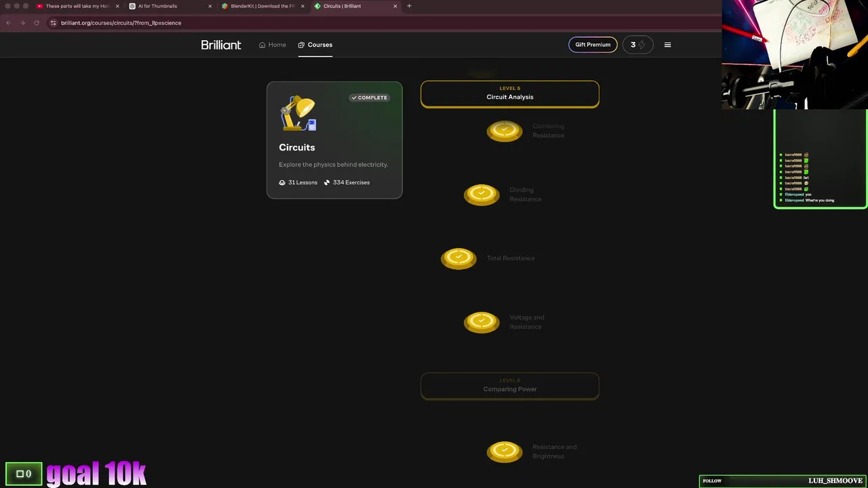Click the Circuits course card

[x=334, y=140]
